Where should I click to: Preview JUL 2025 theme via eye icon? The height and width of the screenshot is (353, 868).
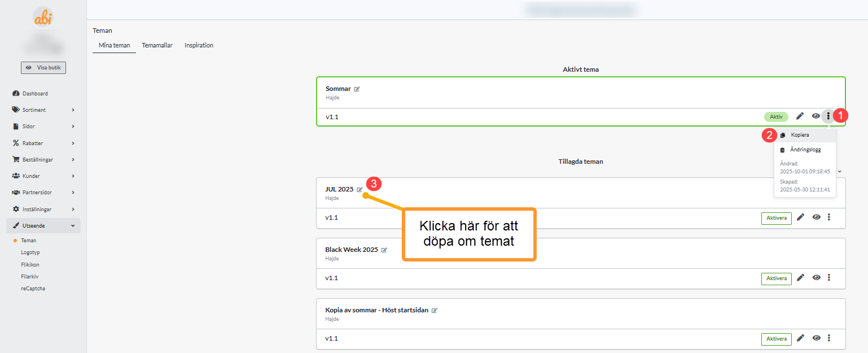[816, 217]
